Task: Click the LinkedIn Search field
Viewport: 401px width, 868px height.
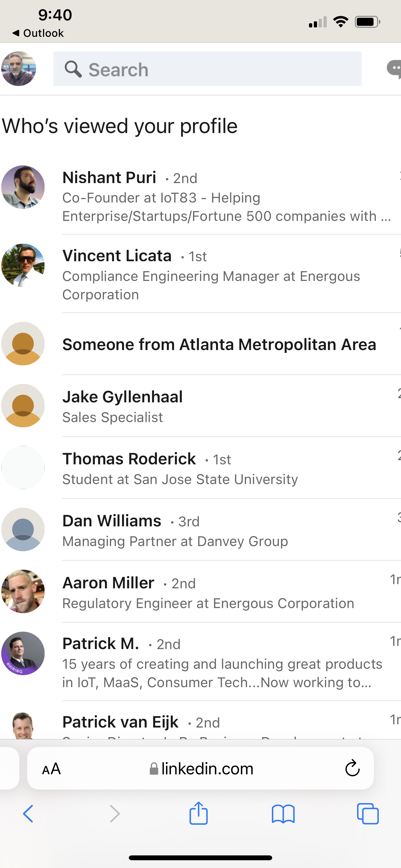Action: [x=207, y=69]
